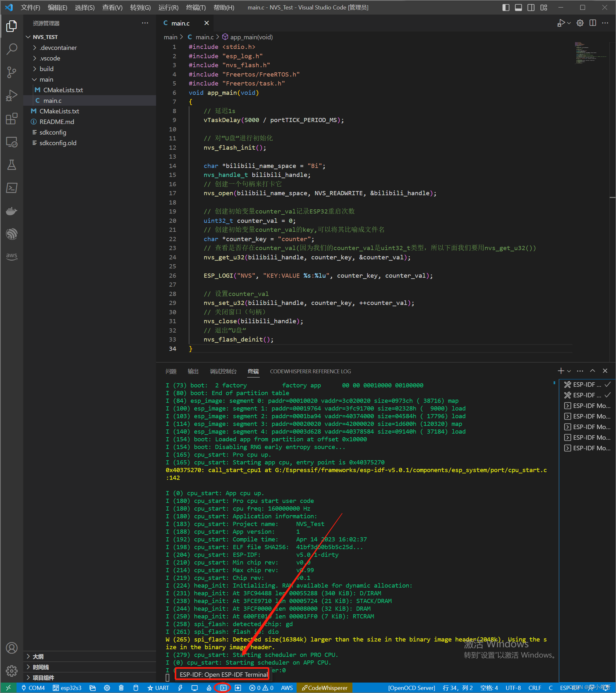Click the [OpenOCD Server] status item

pos(411,688)
